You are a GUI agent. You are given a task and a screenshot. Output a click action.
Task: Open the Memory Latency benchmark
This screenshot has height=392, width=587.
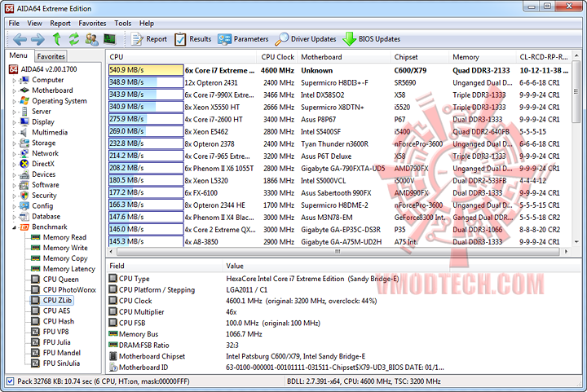[64, 269]
